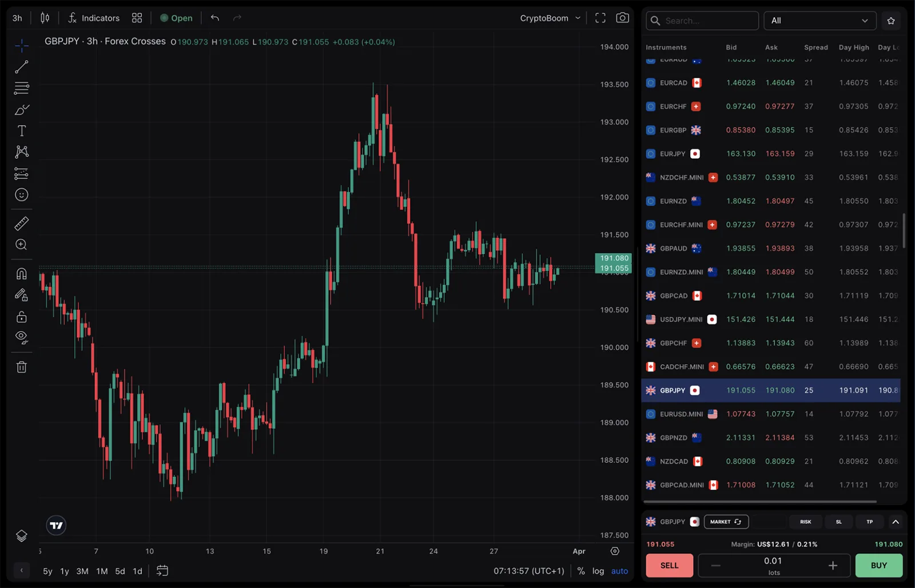Select the trend line drawing tool
The height and width of the screenshot is (588, 915).
[x=22, y=67]
